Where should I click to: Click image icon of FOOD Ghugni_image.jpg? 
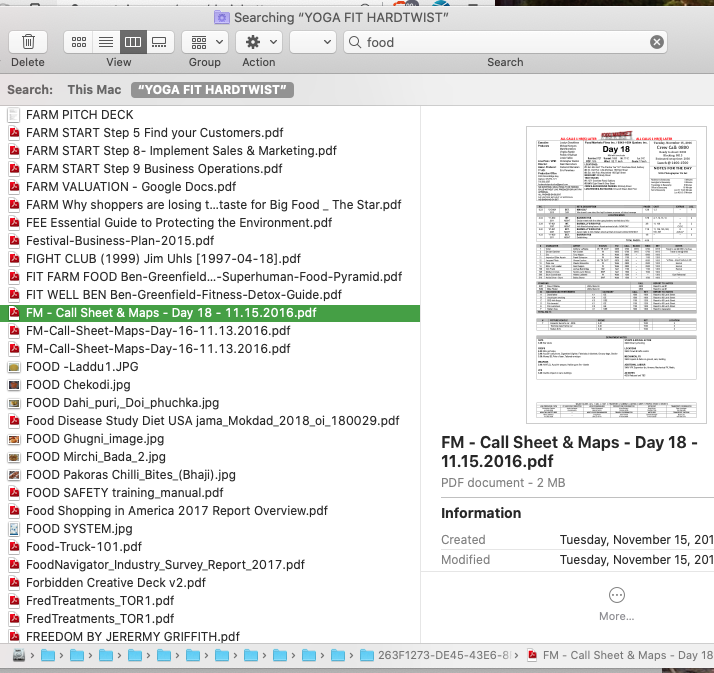(14, 439)
